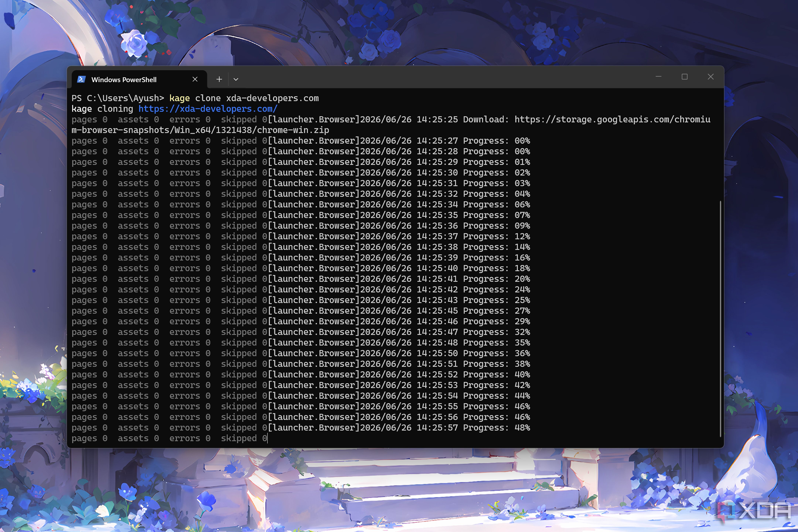Click the 'Progress: 44%' log line
The image size is (798, 532).
[x=301, y=396]
